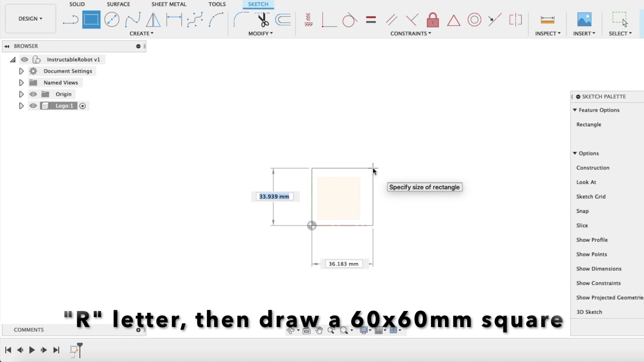The width and height of the screenshot is (644, 362).
Task: Hide the Logo:1 component
Action: click(33, 106)
